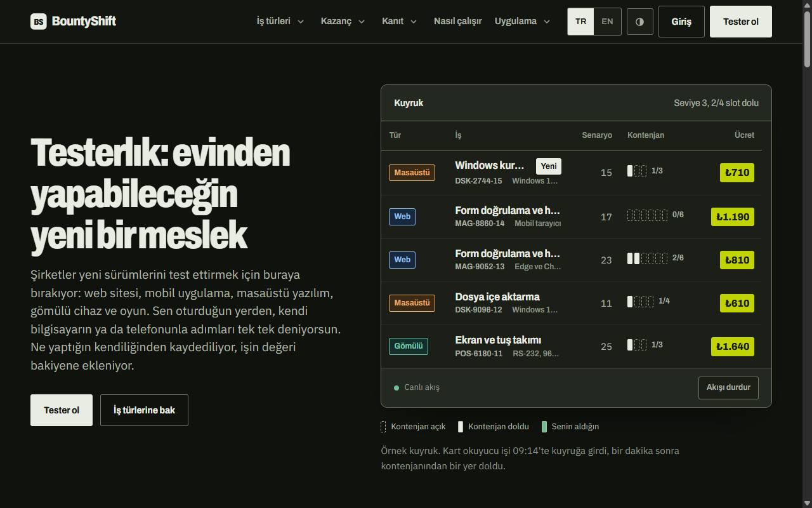The height and width of the screenshot is (508, 812).
Task: Open the Kazanç dropdown menu
Action: click(x=343, y=22)
